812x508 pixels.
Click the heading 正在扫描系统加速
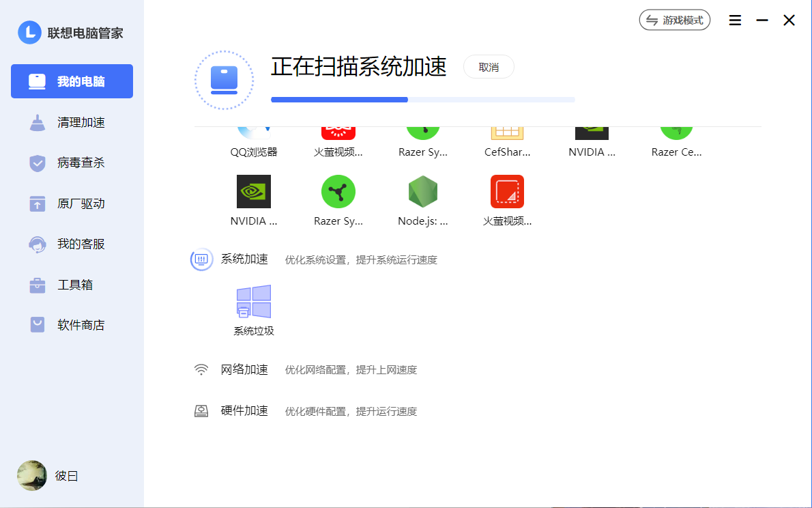point(358,67)
